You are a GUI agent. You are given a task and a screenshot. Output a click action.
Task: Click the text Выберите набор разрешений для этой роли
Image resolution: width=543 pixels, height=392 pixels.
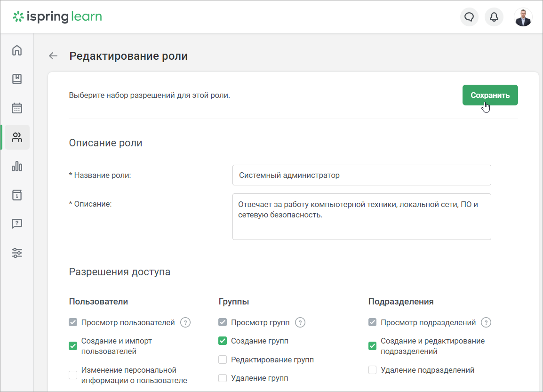click(x=149, y=95)
